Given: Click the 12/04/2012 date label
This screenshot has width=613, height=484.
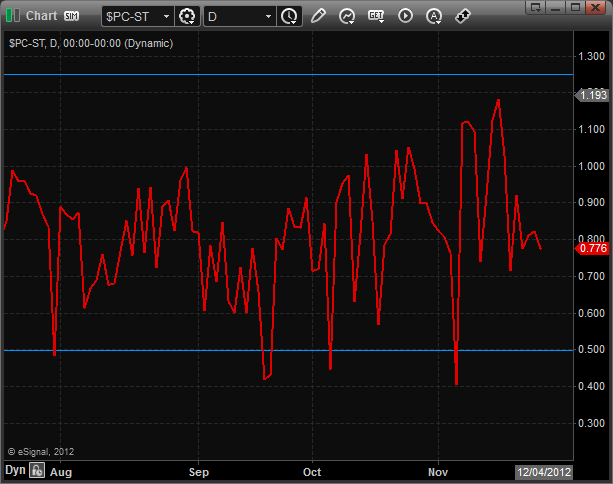Looking at the screenshot, I should pos(544,472).
